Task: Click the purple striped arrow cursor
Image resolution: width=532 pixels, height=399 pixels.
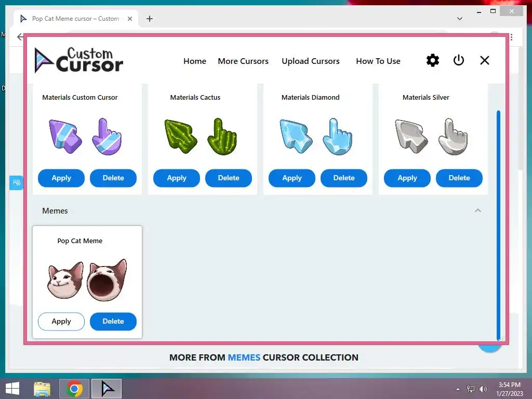Action: coord(65,137)
